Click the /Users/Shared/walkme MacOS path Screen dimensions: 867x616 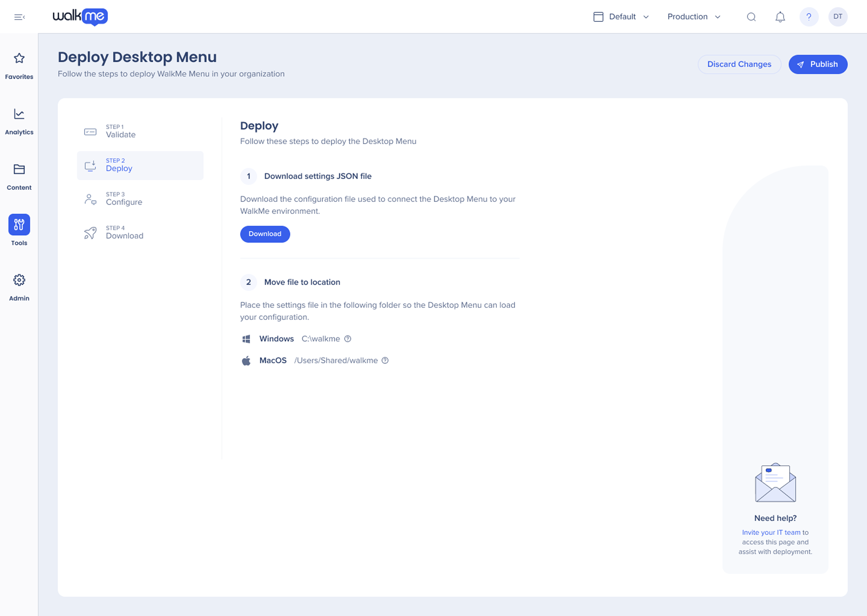336,360
